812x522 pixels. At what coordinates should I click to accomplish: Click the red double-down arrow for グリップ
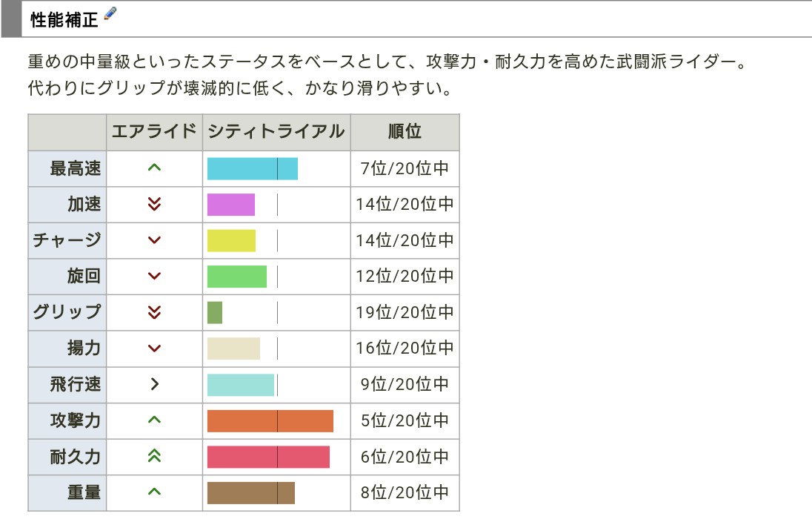(154, 312)
